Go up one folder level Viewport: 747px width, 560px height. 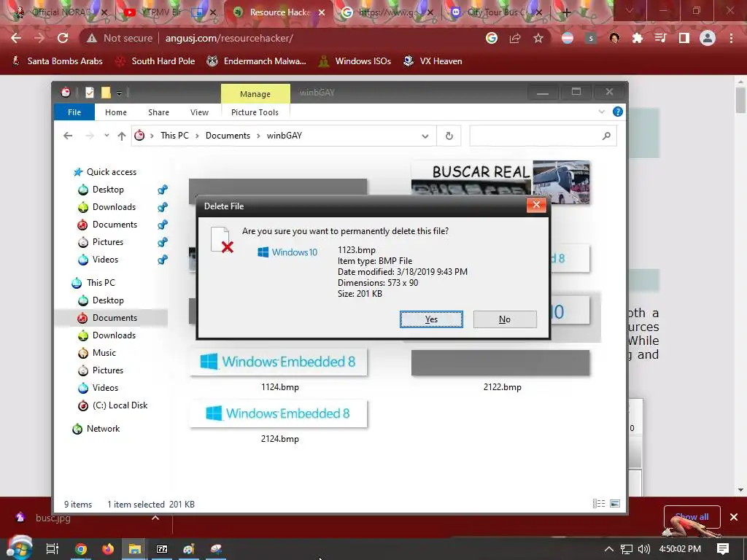[122, 136]
